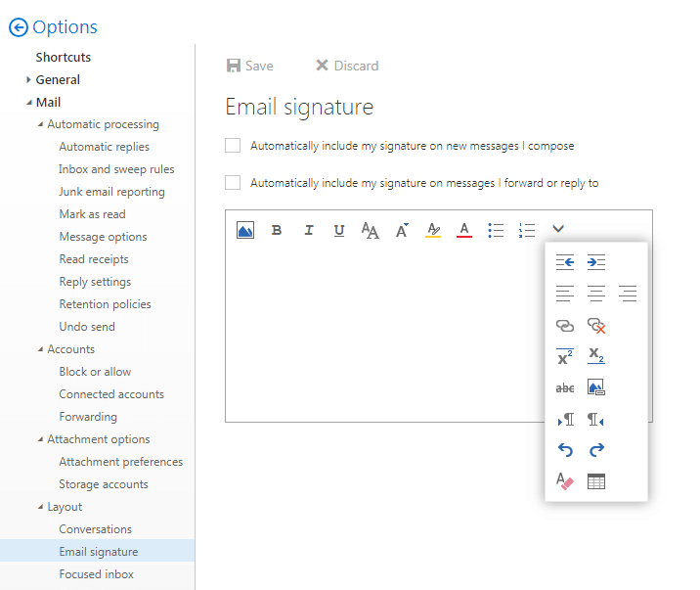The width and height of the screenshot is (700, 590).
Task: Open Reply settings
Action: [x=95, y=282]
